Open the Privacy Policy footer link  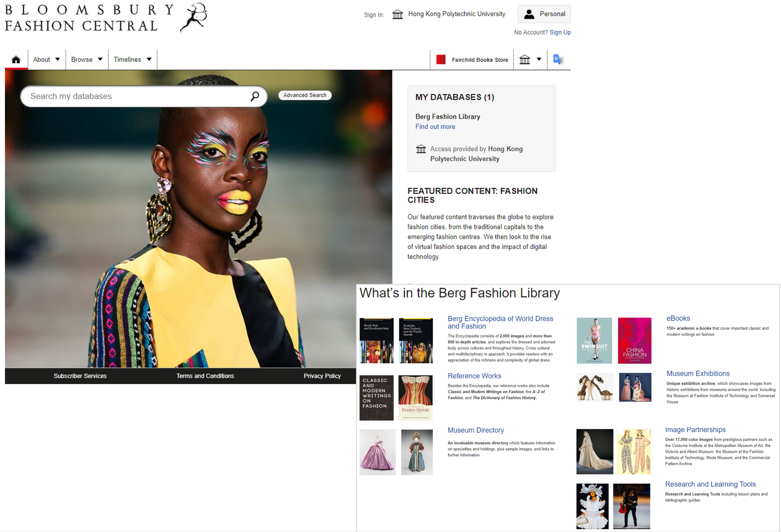322,376
